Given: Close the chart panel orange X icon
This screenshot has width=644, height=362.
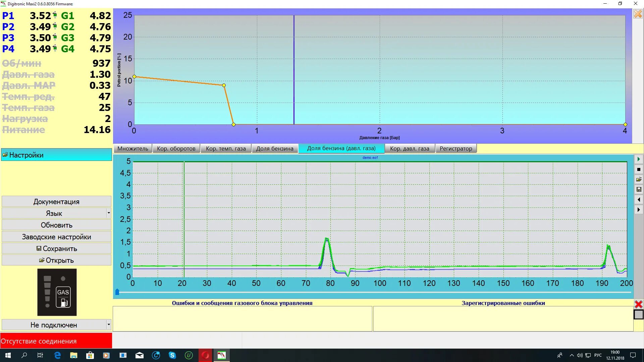Looking at the screenshot, I should pos(638,14).
